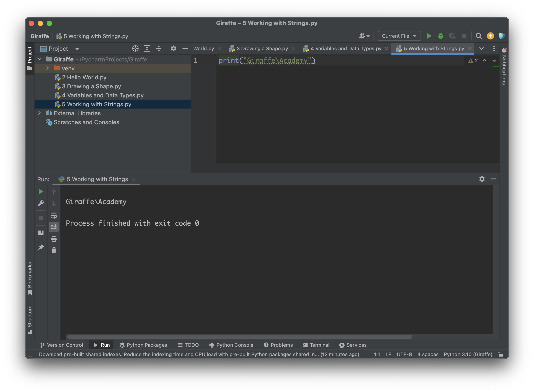
Task: Open Search Everywhere magnifier icon
Action: tap(478, 36)
